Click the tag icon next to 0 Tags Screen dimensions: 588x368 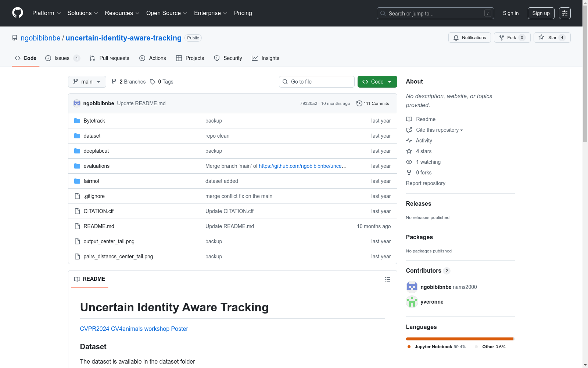153,82
